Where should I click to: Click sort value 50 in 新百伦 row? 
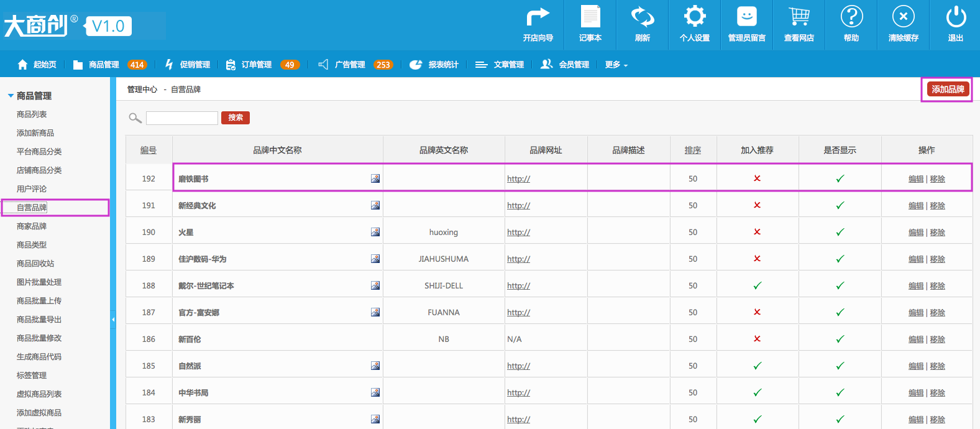(x=693, y=339)
